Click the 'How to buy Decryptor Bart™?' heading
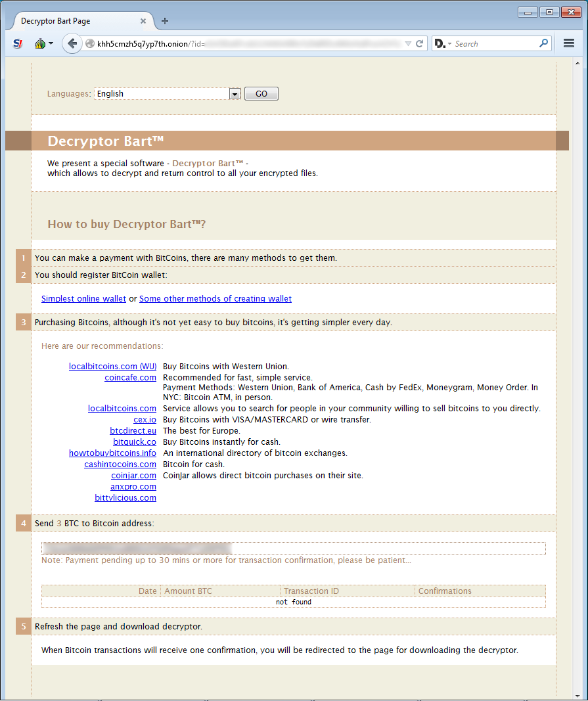The height and width of the screenshot is (701, 588). tap(127, 224)
